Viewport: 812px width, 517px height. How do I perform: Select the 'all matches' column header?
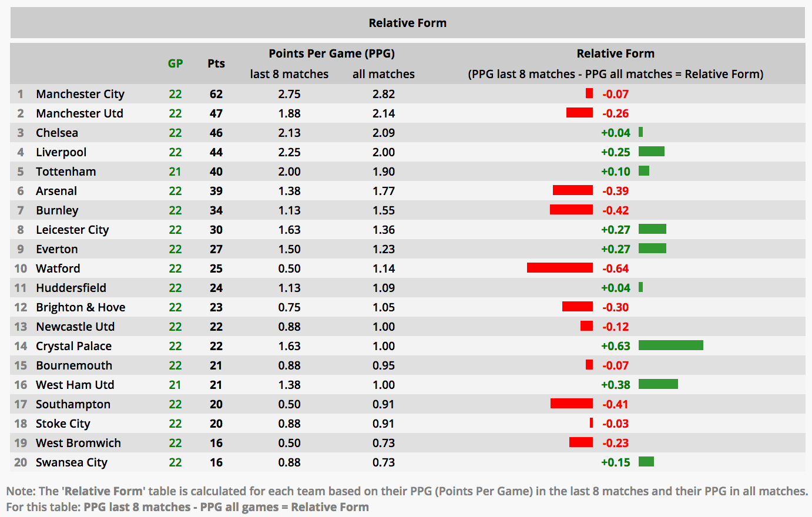click(x=384, y=74)
